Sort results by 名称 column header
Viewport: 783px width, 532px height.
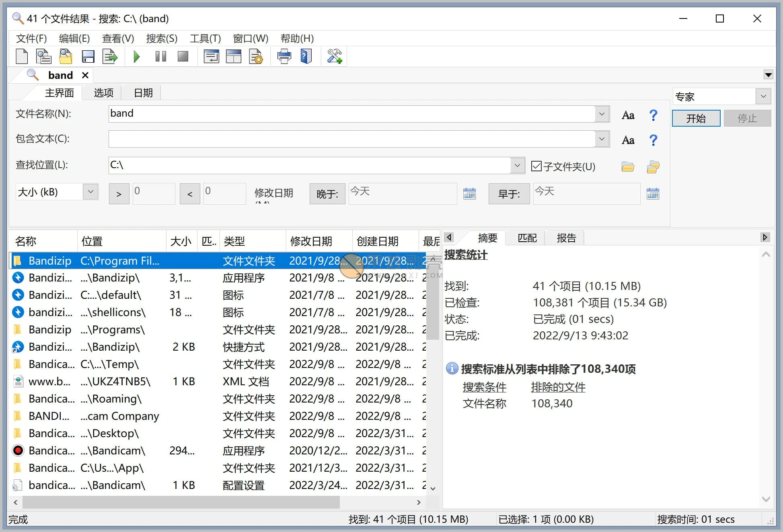[43, 241]
